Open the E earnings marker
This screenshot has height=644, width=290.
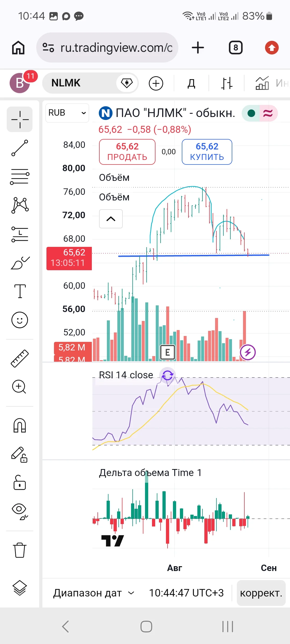coord(168,352)
